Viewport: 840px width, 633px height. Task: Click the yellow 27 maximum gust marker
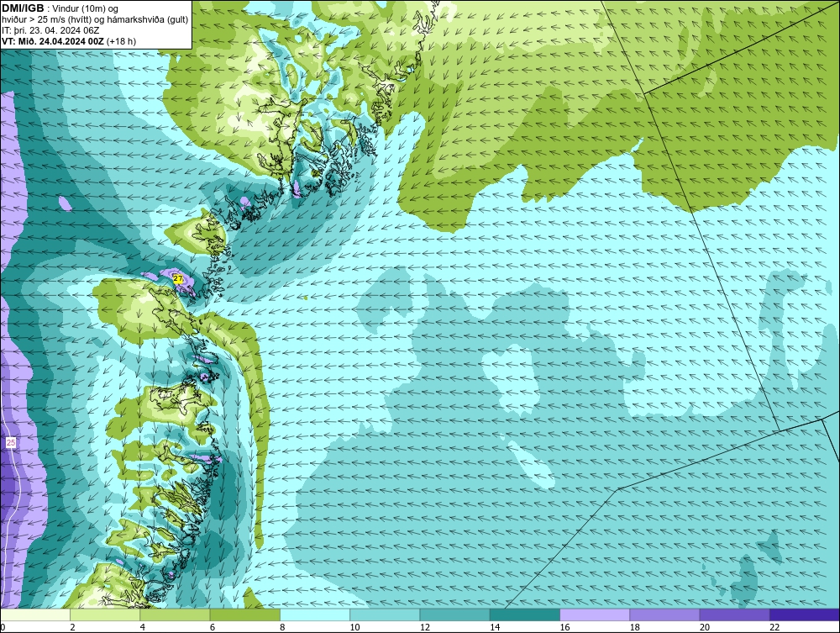pos(178,279)
